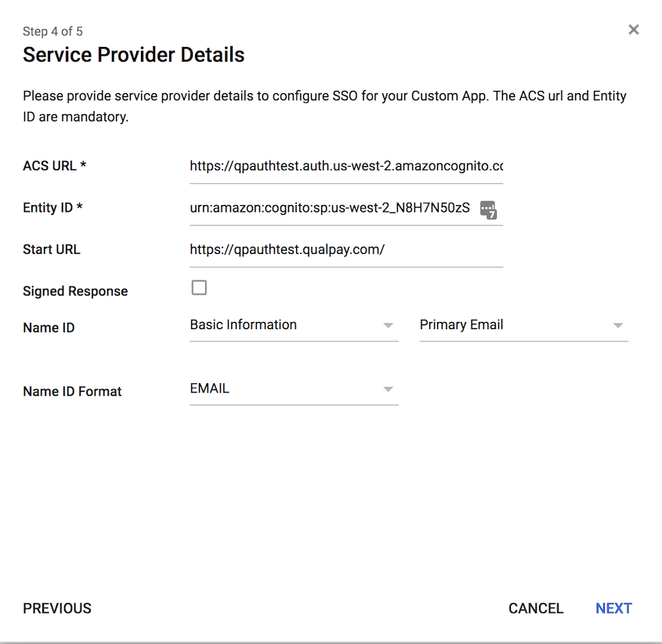Click the NEXT button

(x=613, y=608)
